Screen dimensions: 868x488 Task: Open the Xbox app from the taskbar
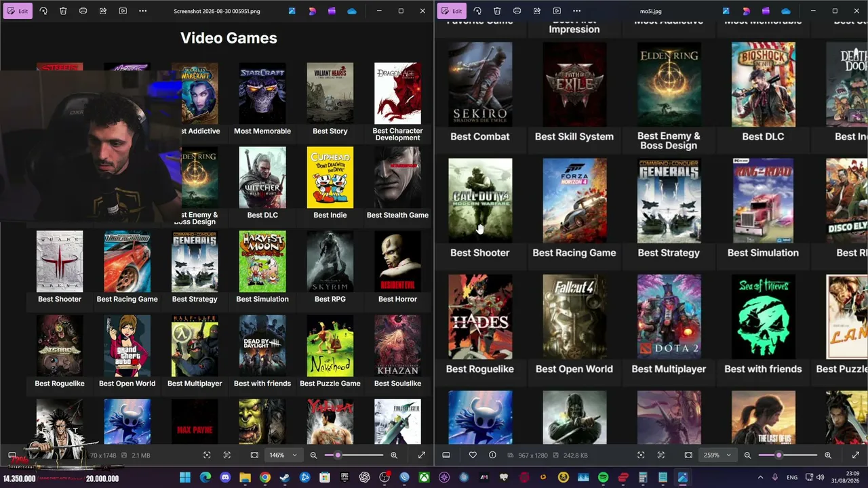click(x=424, y=478)
